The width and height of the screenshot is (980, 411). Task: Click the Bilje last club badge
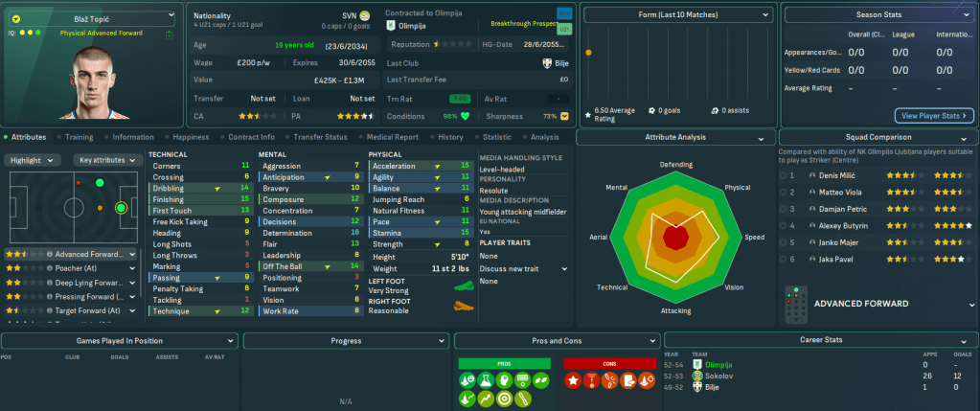pyautogui.click(x=547, y=62)
